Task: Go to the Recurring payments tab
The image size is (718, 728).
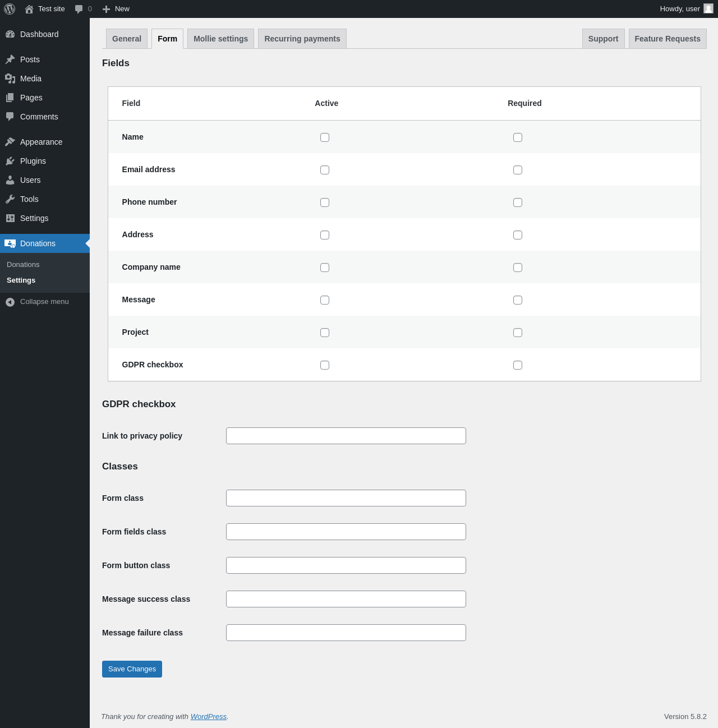Action: point(302,39)
